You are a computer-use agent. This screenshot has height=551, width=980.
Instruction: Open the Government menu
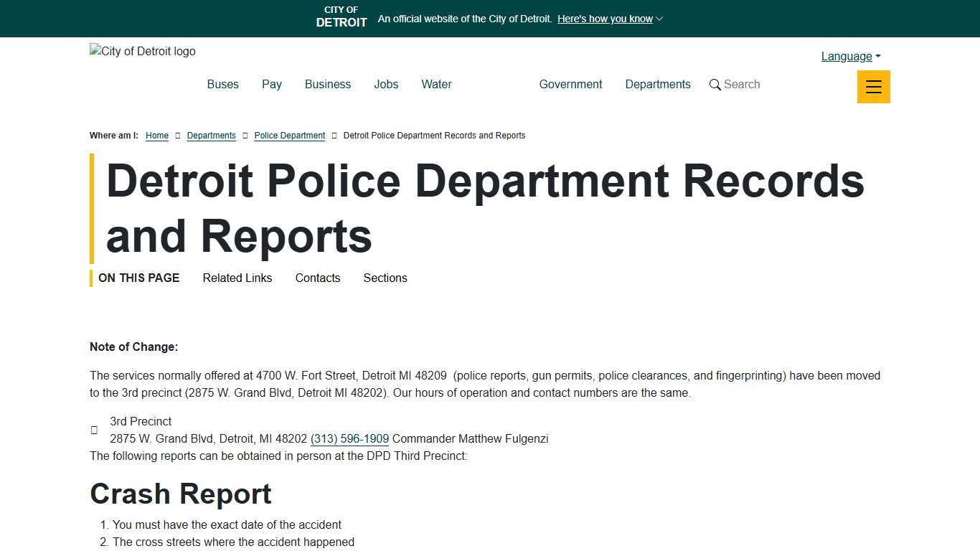click(x=570, y=84)
